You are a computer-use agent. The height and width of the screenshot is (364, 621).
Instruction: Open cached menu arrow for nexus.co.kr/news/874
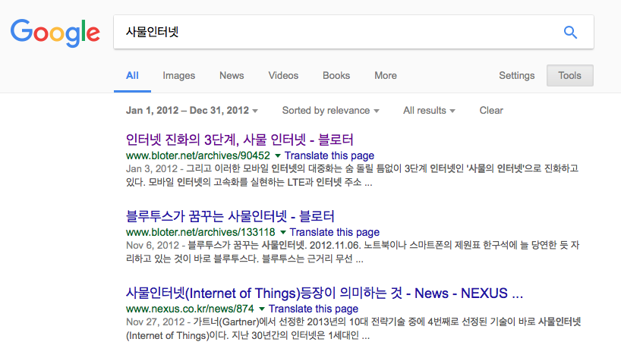point(262,309)
